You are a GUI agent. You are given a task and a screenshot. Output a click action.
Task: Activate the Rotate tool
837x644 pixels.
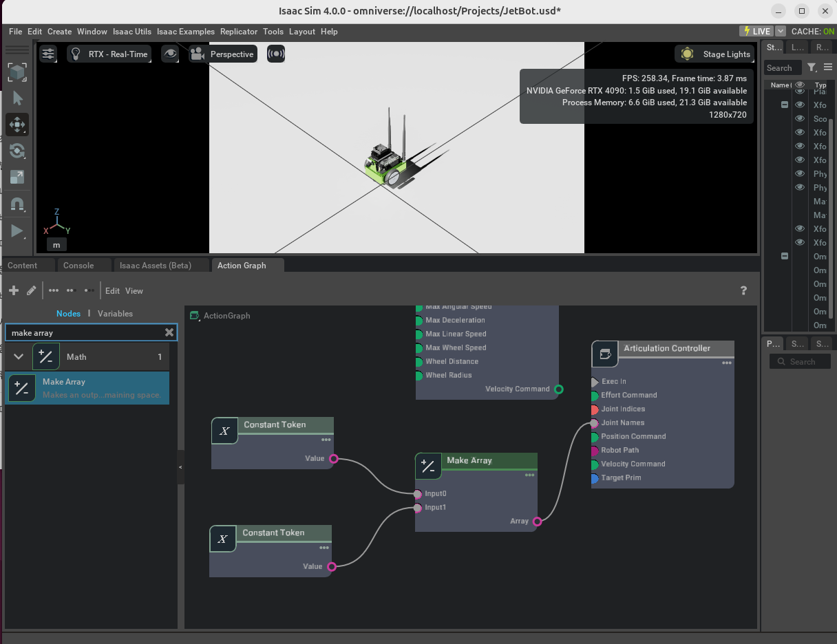(17, 151)
